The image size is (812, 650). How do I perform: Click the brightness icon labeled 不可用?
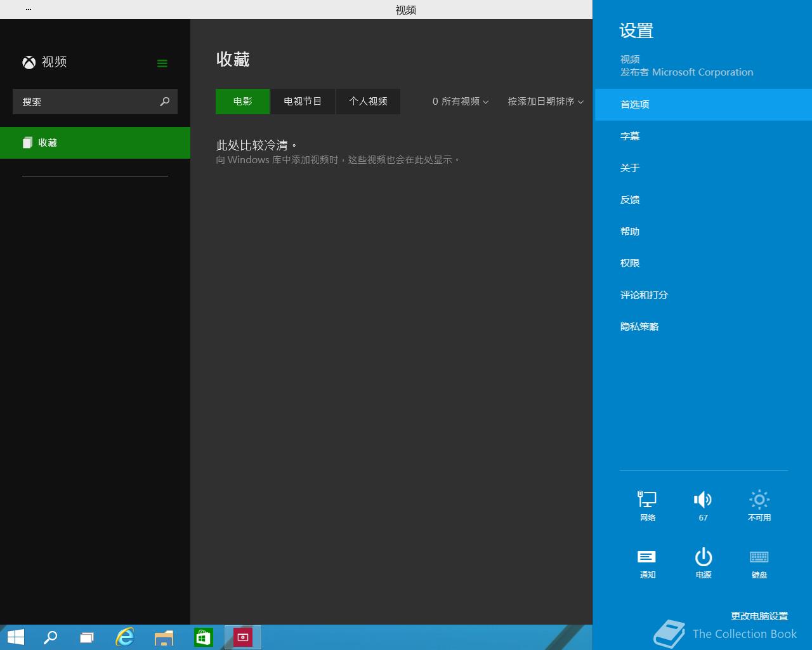click(x=759, y=505)
